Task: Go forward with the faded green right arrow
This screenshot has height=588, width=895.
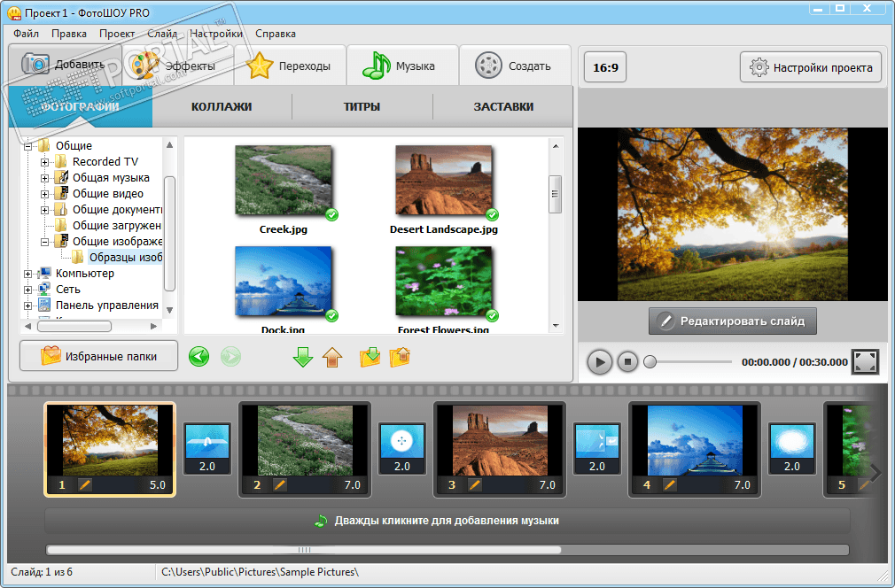Action: coord(230,357)
